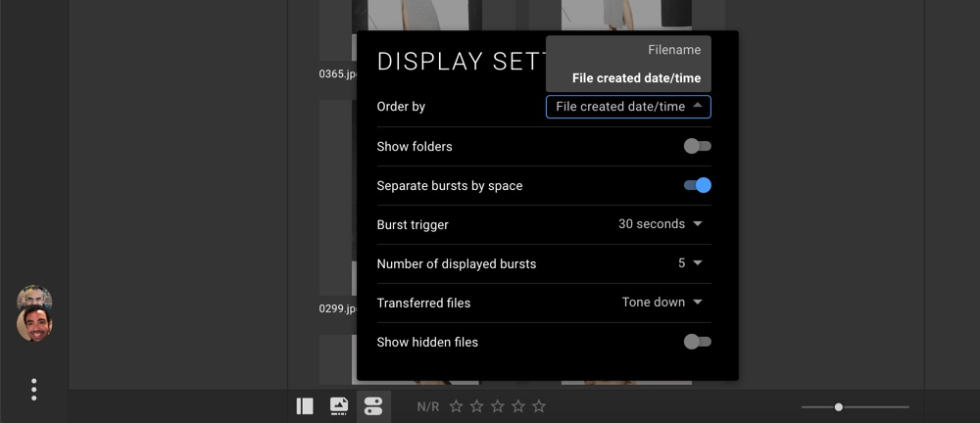
Task: Close display settings via the toggles icon
Action: 373,406
